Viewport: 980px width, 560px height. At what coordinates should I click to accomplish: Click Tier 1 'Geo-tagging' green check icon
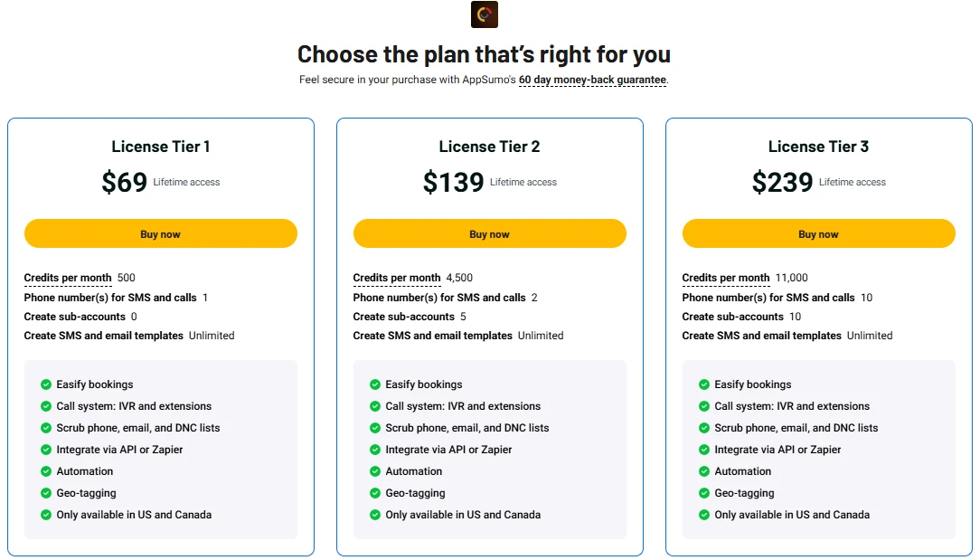coord(45,493)
